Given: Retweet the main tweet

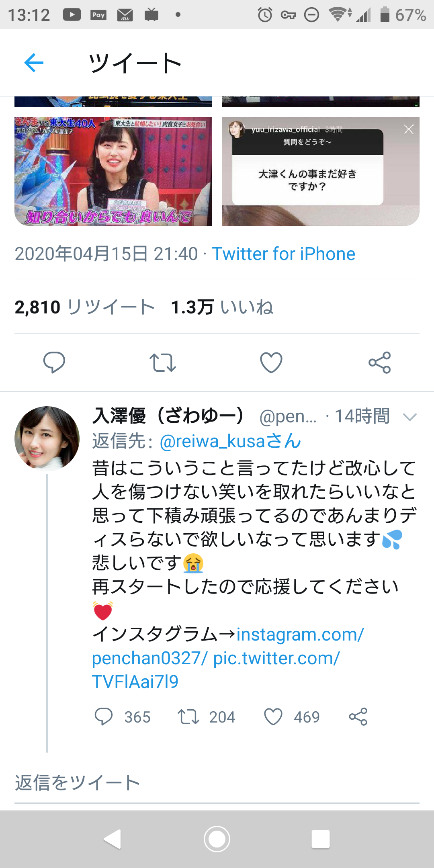Looking at the screenshot, I should coord(163,362).
